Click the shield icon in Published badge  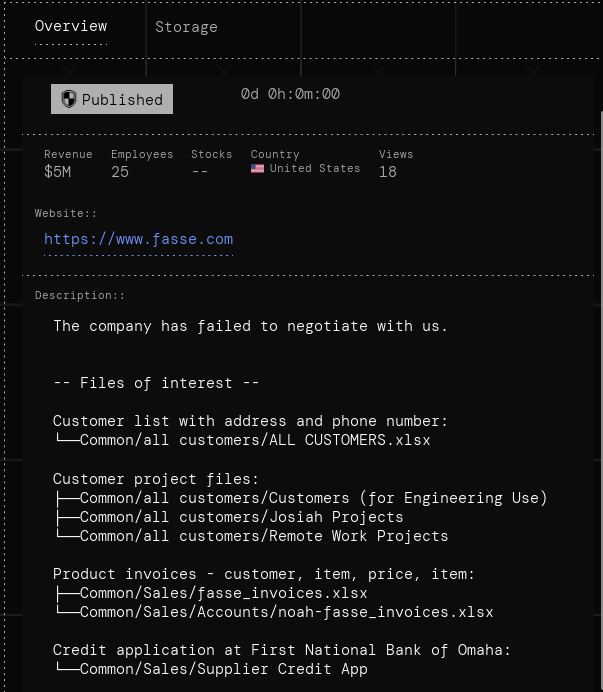[68, 99]
